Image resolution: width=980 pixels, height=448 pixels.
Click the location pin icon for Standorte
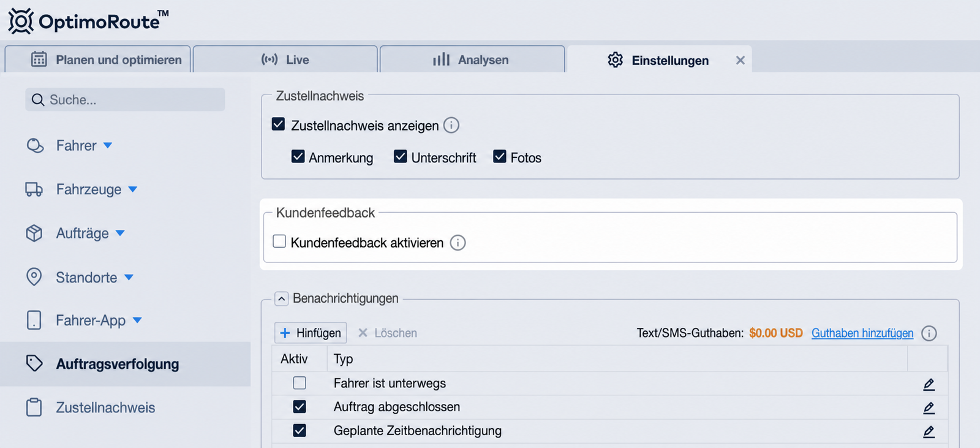click(x=34, y=277)
